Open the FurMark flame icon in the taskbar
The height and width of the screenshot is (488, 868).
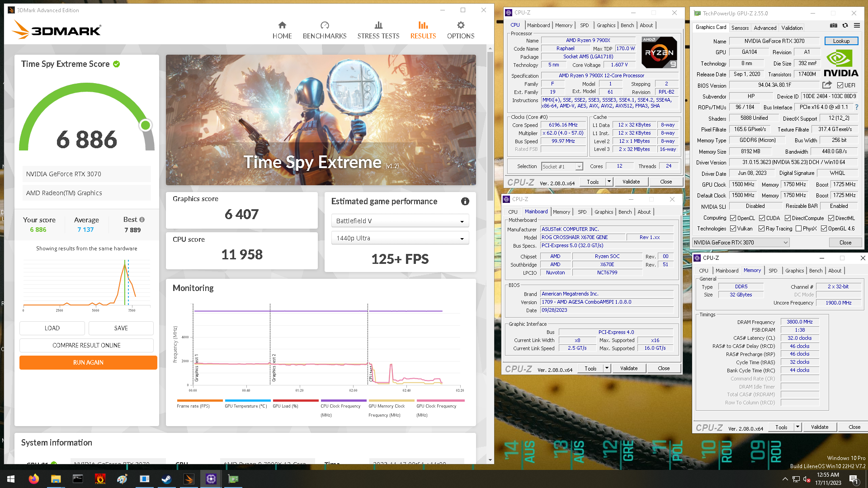coord(100,479)
